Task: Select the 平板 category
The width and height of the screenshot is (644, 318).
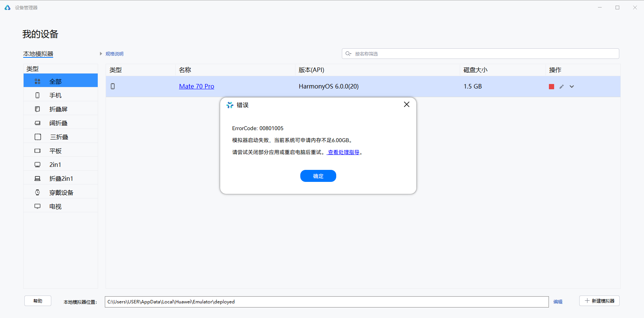Action: point(61,151)
